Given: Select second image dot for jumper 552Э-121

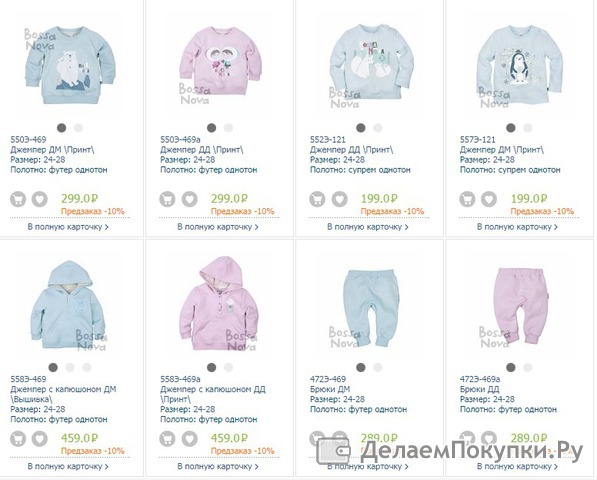Looking at the screenshot, I should [x=378, y=128].
